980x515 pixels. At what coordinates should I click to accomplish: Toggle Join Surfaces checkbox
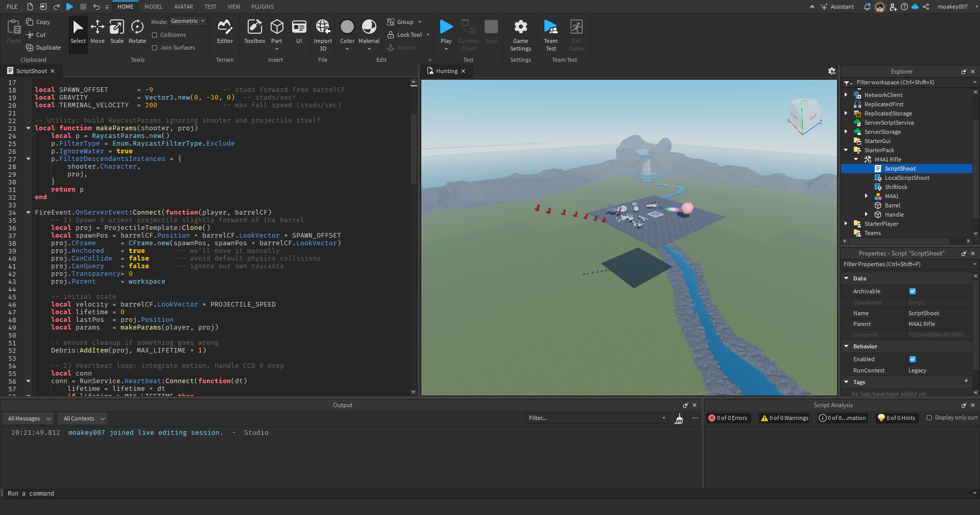[155, 48]
